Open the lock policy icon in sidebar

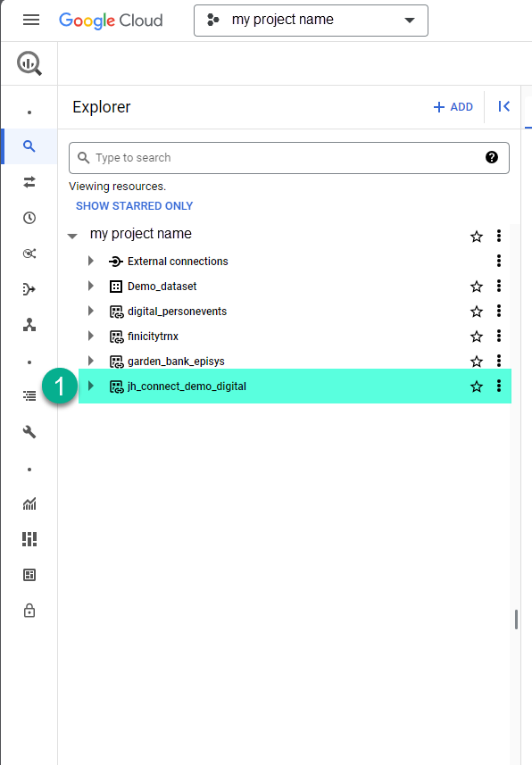pos(29,611)
